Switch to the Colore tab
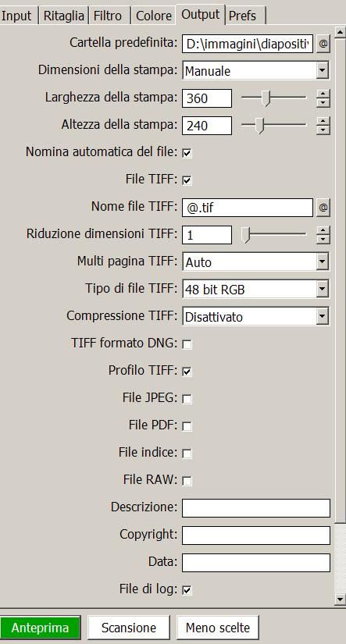346x644 pixels. click(x=154, y=16)
